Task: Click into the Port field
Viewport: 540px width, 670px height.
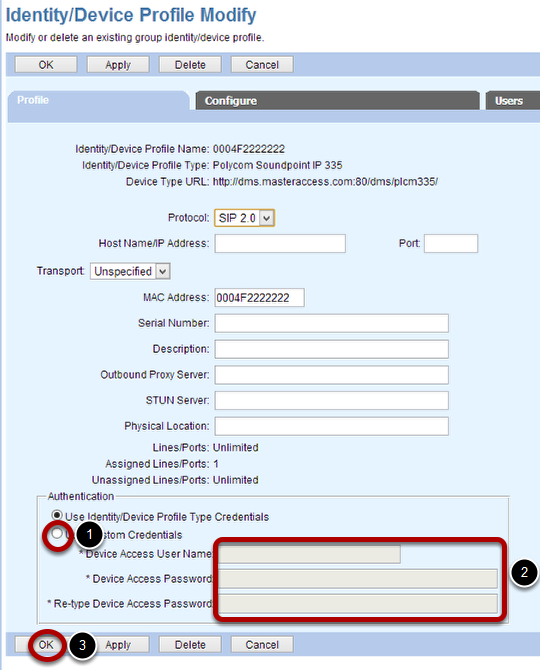Action: pyautogui.click(x=451, y=244)
